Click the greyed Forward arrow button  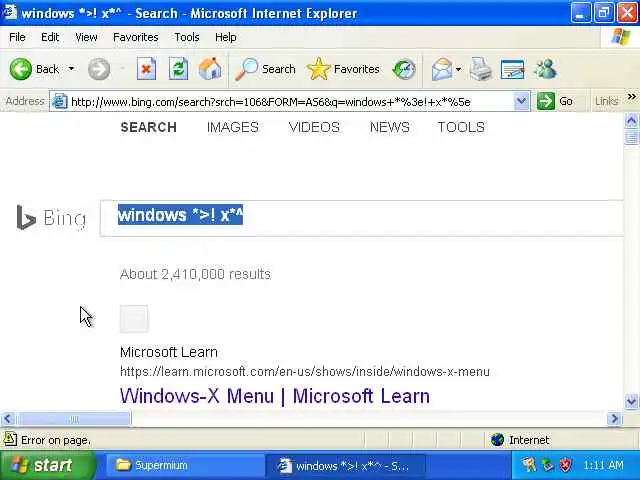pyautogui.click(x=99, y=69)
